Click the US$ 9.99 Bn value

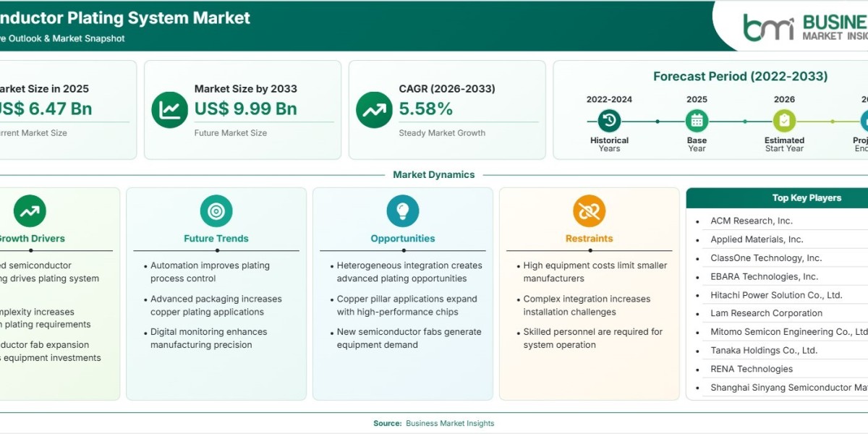pos(246,109)
